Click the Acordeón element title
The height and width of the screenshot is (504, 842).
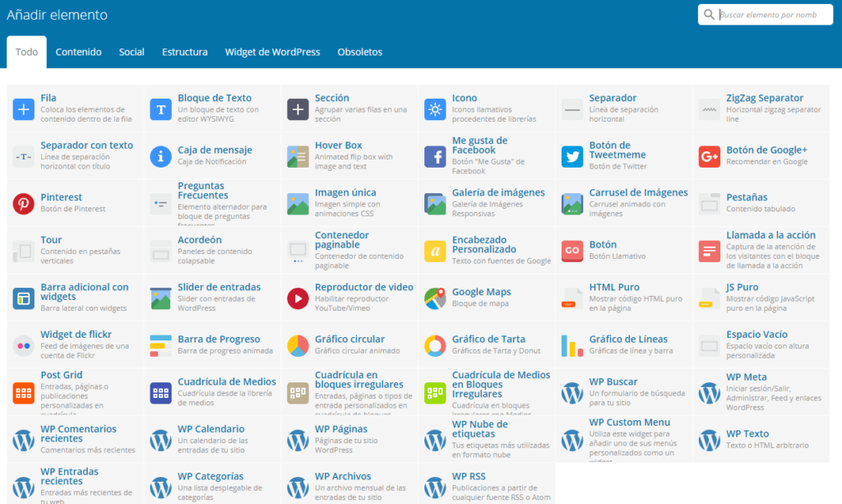pos(200,240)
